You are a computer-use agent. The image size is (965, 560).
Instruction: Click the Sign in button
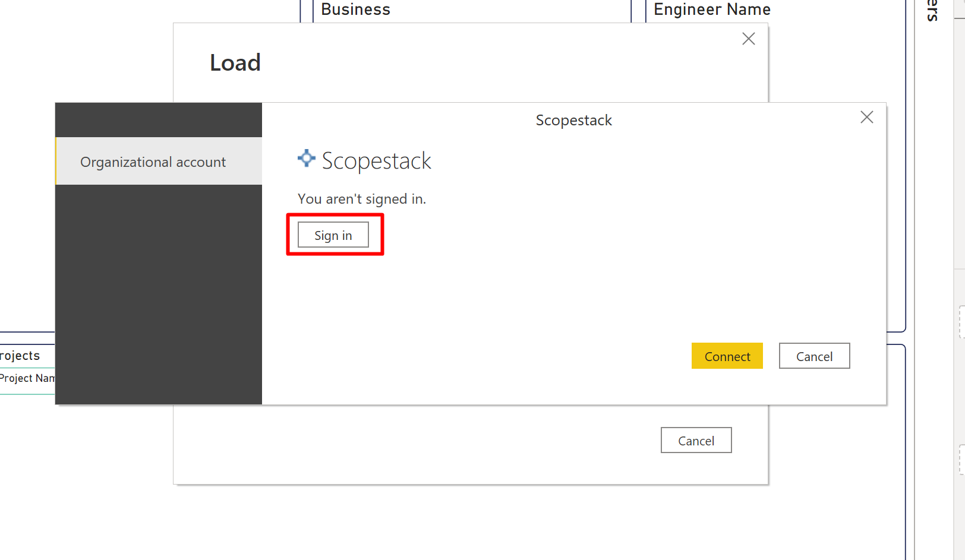333,235
